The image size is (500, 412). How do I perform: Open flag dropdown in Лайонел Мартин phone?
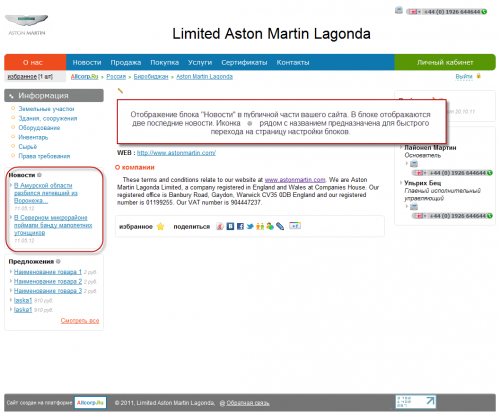pyautogui.click(x=420, y=173)
